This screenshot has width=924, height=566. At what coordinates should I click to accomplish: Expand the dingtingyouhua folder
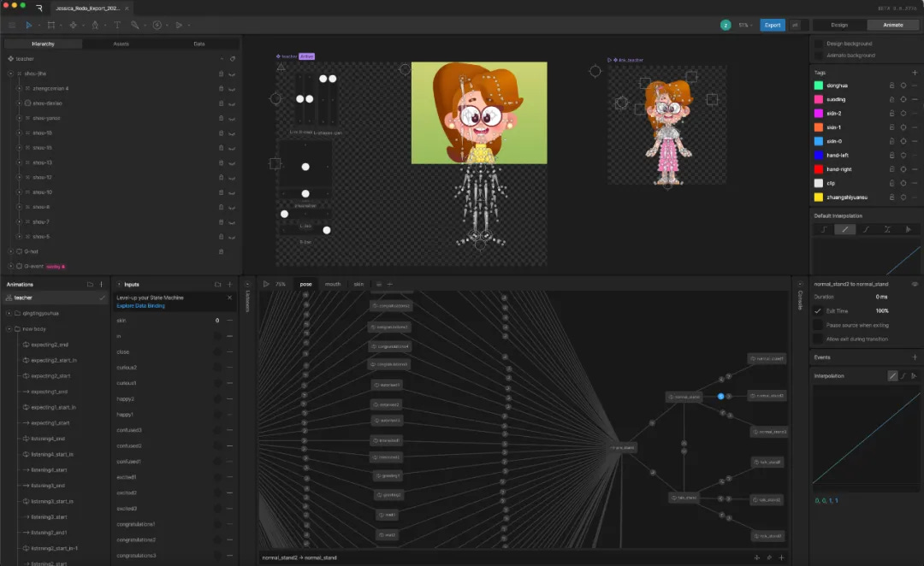click(9, 313)
